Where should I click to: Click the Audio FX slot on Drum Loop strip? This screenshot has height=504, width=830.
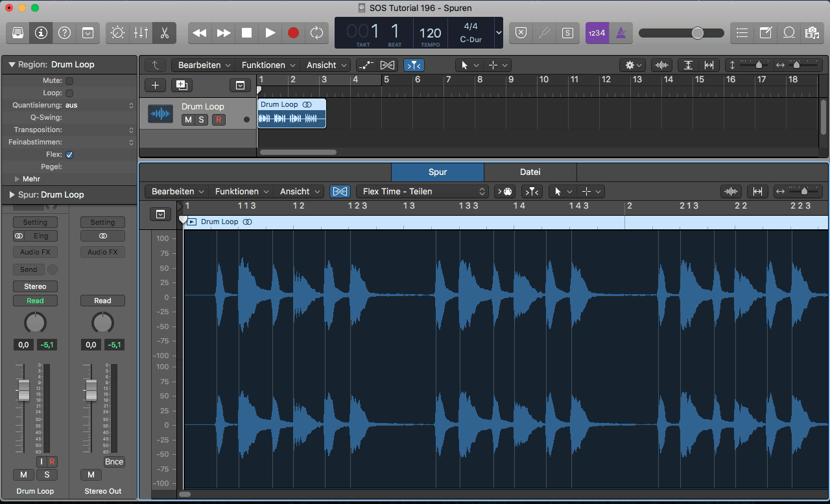pyautogui.click(x=35, y=252)
